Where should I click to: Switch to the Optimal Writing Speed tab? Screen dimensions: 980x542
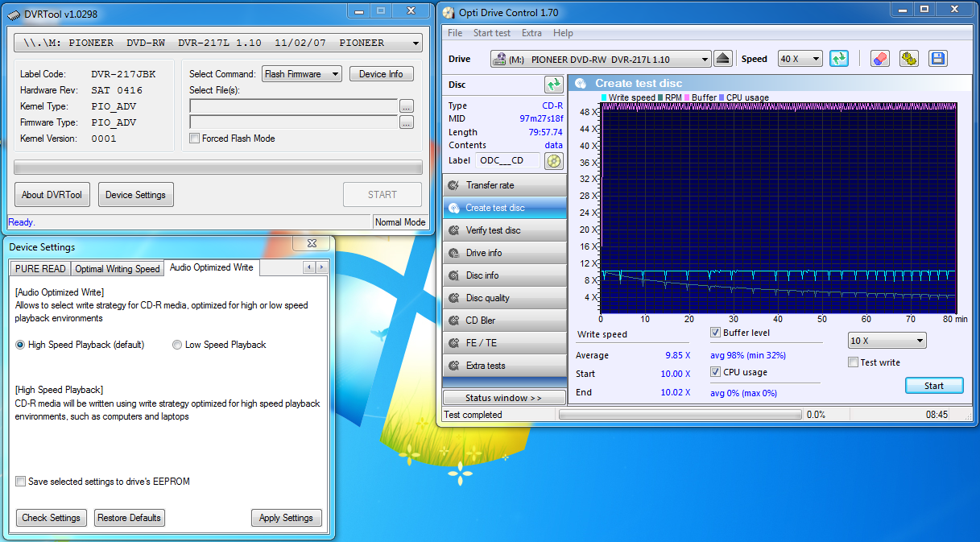[x=118, y=269]
